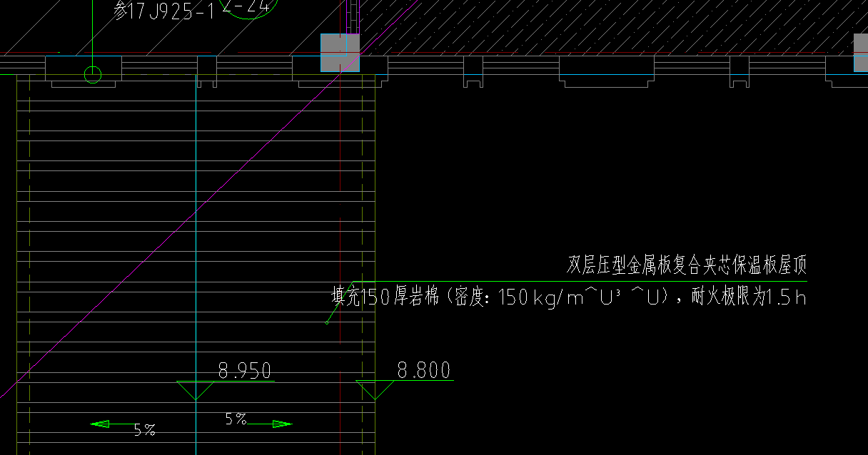Click the green elevation triangle marker under 8.950

pyautogui.click(x=195, y=389)
